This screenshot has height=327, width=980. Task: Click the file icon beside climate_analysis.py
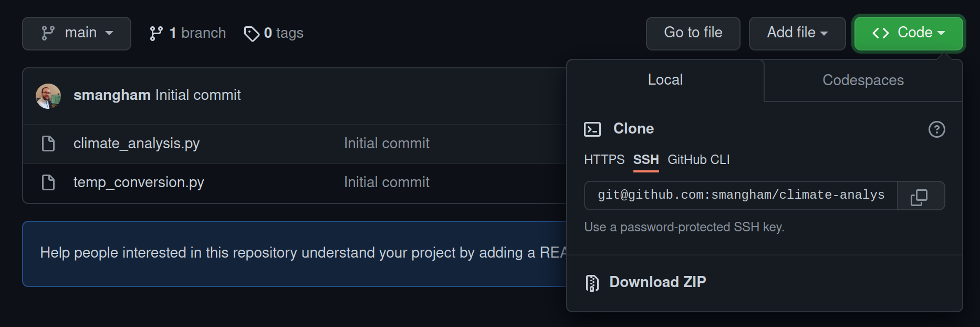[48, 142]
